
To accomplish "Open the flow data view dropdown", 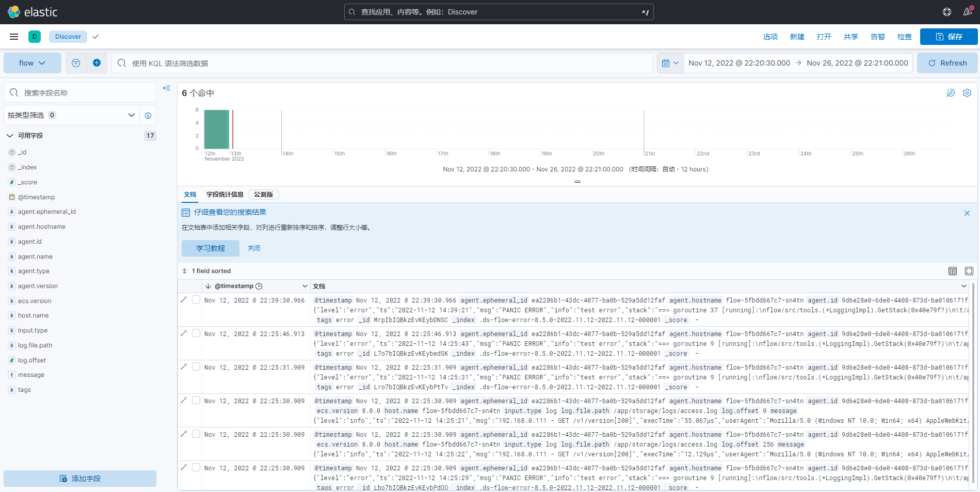I will point(33,63).
